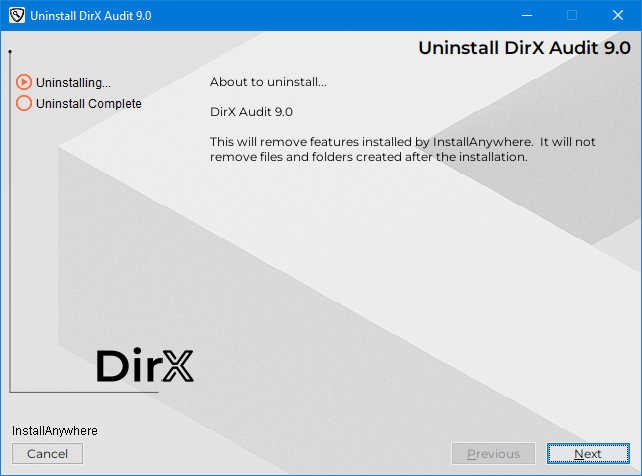Minimize the uninstaller window

(526, 16)
